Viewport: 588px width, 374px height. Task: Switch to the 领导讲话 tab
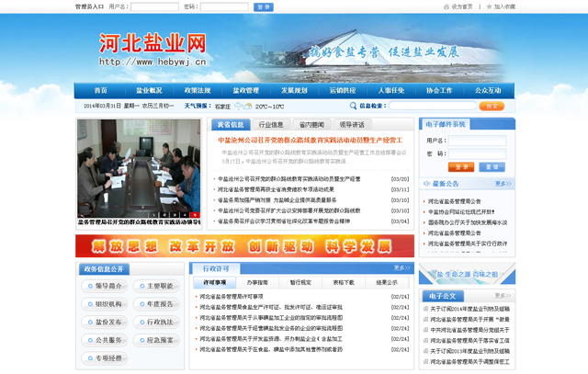pyautogui.click(x=352, y=125)
